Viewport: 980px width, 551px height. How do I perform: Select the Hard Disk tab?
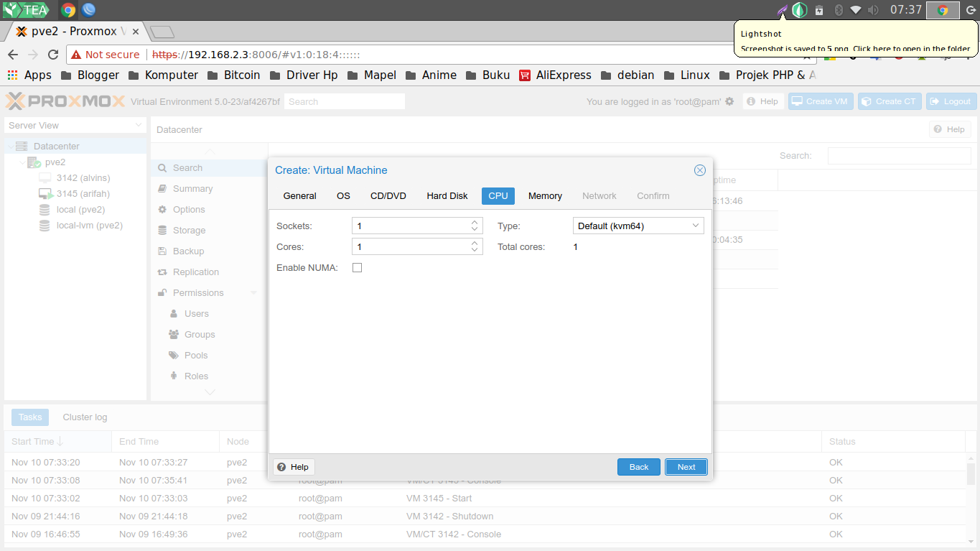tap(447, 195)
